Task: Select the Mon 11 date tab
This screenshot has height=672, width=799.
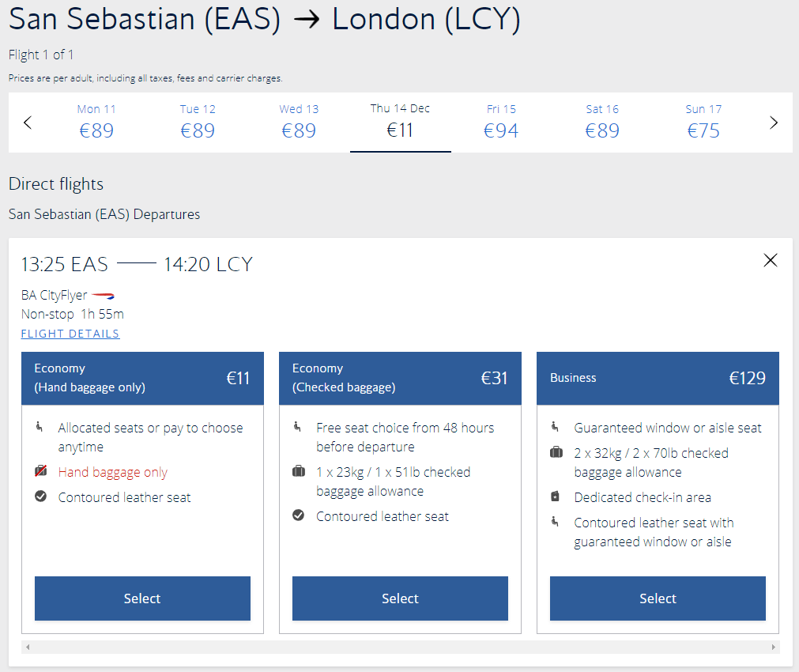Action: [96, 123]
